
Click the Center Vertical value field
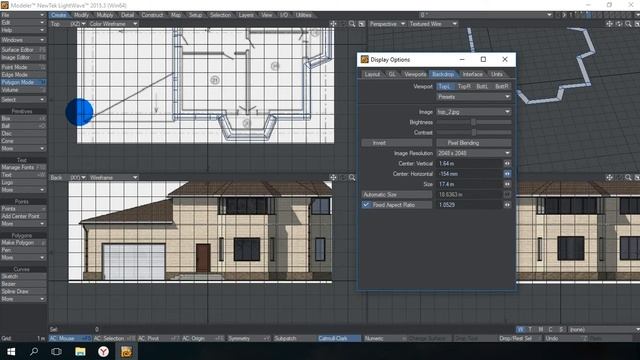469,163
